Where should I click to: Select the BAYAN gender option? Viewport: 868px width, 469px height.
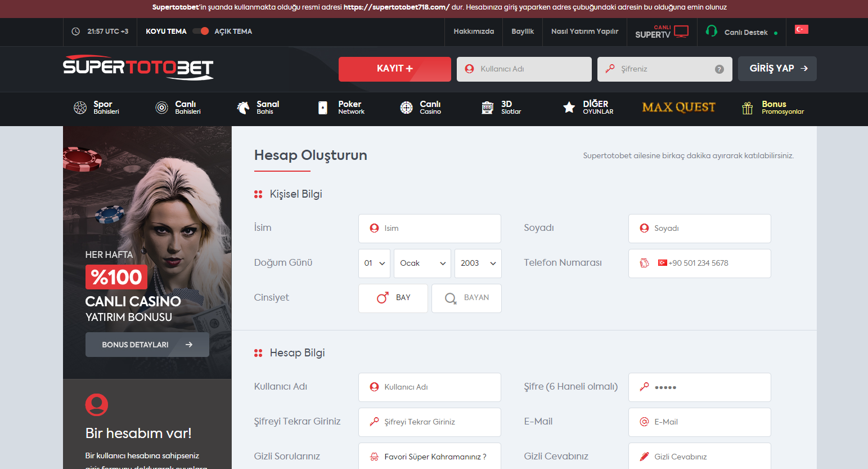466,298
